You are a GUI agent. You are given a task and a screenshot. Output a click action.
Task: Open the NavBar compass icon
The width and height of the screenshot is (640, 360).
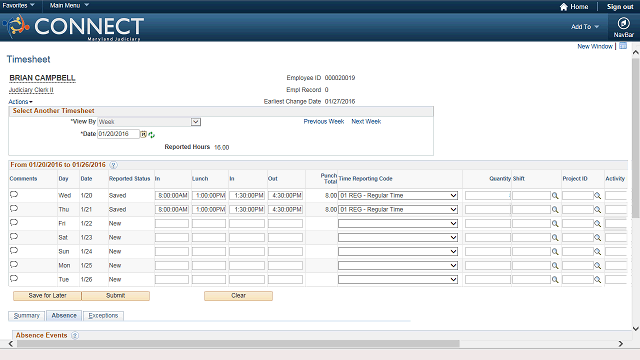tap(623, 23)
